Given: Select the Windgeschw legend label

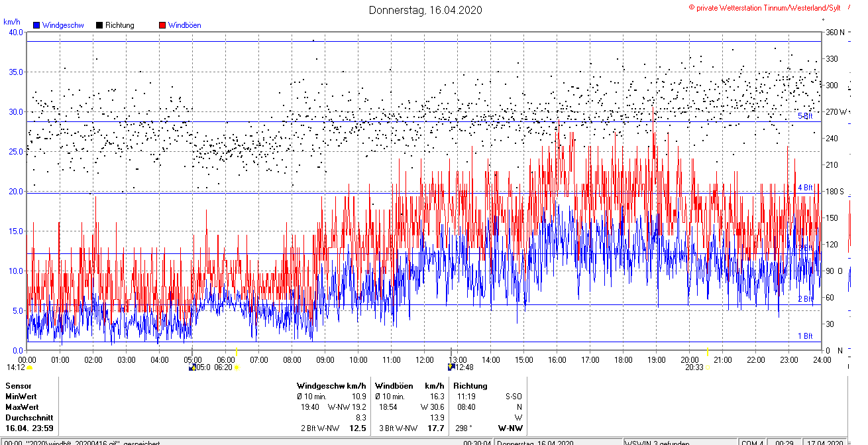Looking at the screenshot, I should coord(63,25).
